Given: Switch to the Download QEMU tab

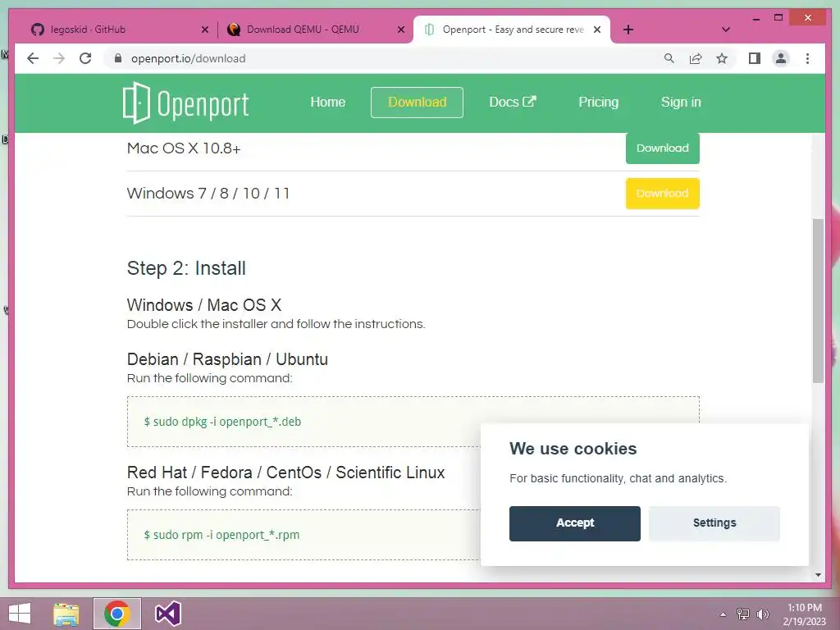Looking at the screenshot, I should click(x=315, y=30).
